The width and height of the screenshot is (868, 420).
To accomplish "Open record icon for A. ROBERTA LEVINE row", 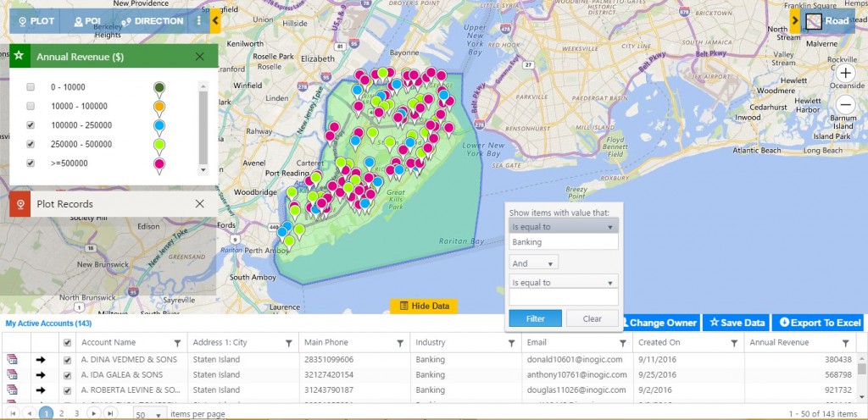I will click(x=12, y=390).
